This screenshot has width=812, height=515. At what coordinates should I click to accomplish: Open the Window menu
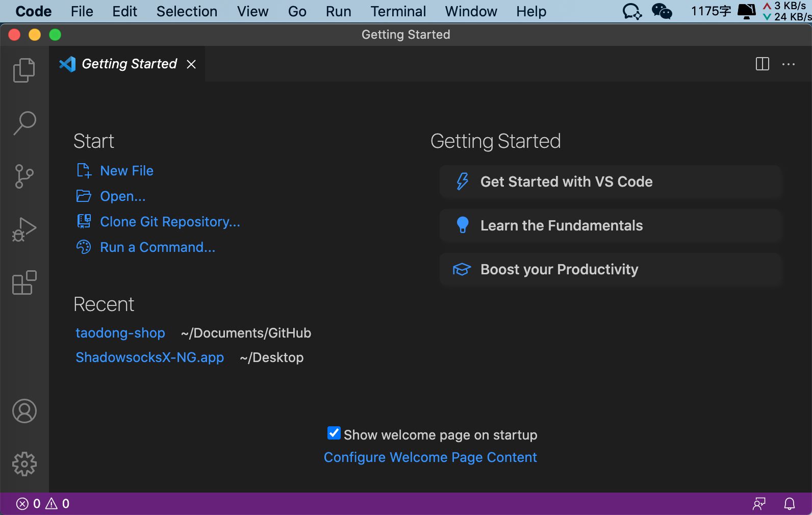click(471, 11)
